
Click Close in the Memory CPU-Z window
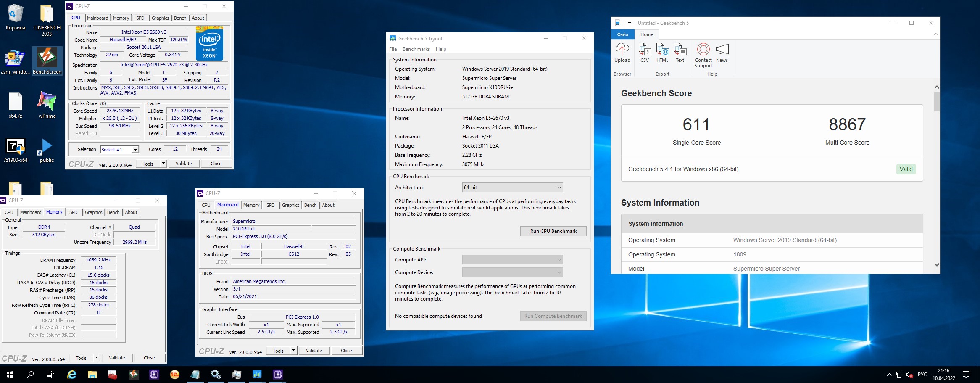tap(149, 358)
